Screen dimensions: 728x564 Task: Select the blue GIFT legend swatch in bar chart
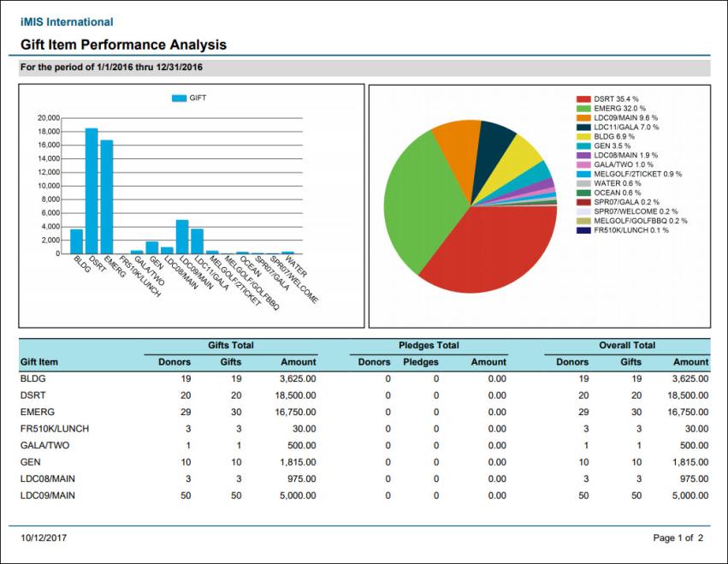point(179,98)
